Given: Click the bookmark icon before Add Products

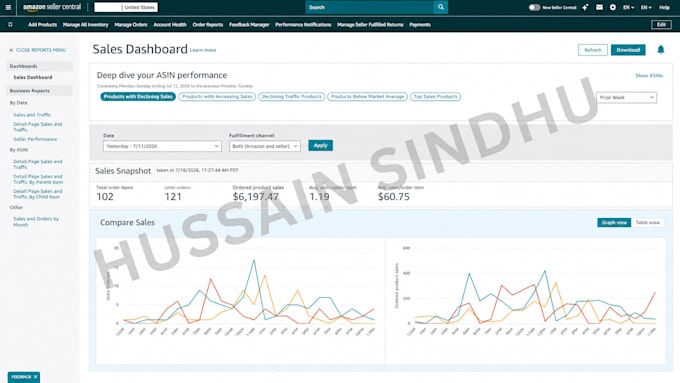Looking at the screenshot, I should (x=10, y=25).
